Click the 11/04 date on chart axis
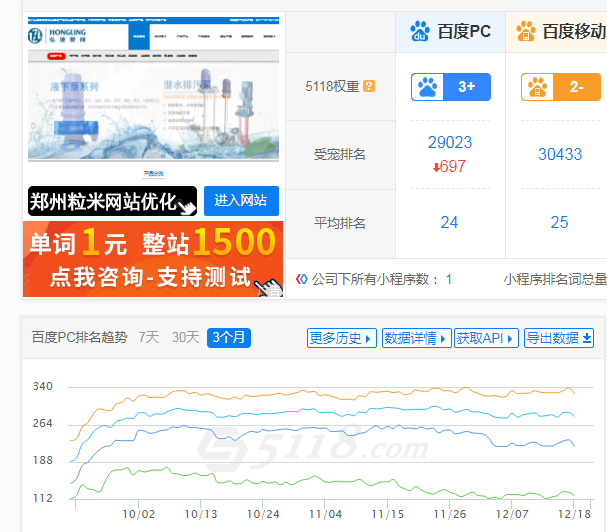This screenshot has height=532, width=607. point(325,514)
